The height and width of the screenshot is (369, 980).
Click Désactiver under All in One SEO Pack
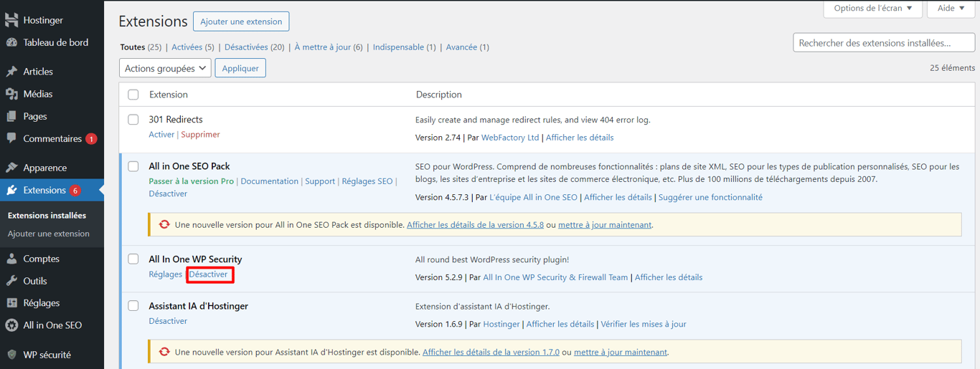(168, 194)
